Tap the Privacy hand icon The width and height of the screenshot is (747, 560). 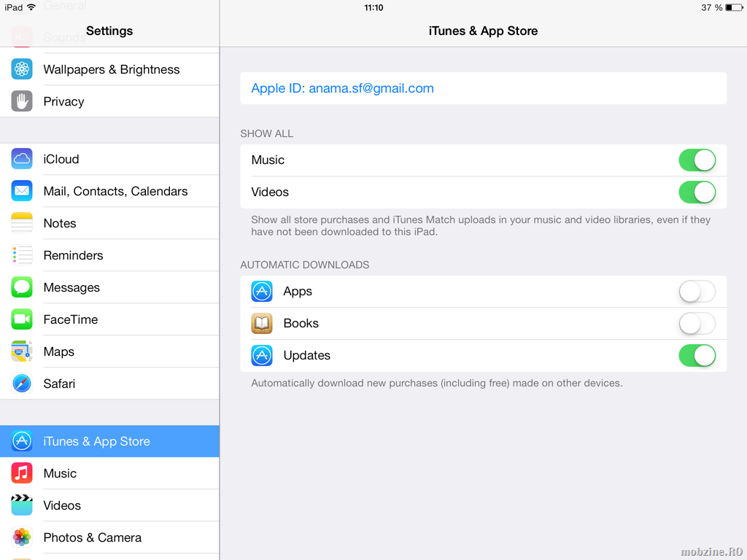(x=22, y=101)
